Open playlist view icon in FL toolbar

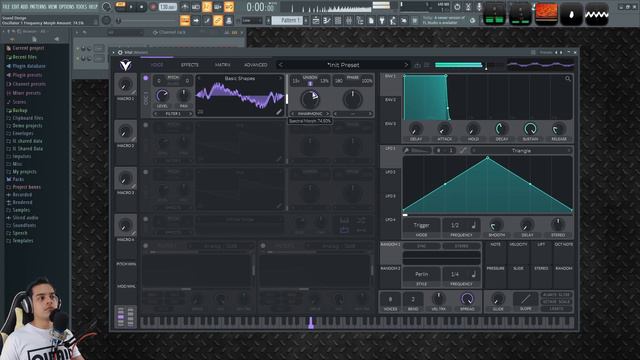pos(316,20)
